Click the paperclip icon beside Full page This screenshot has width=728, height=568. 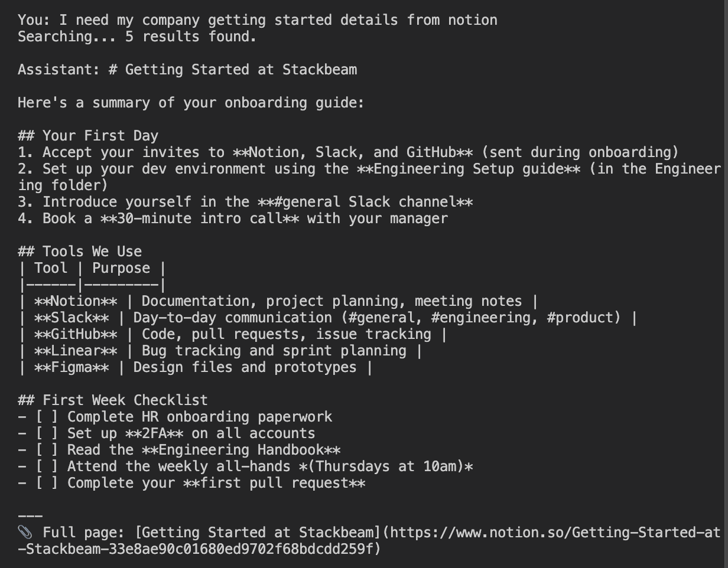25,533
